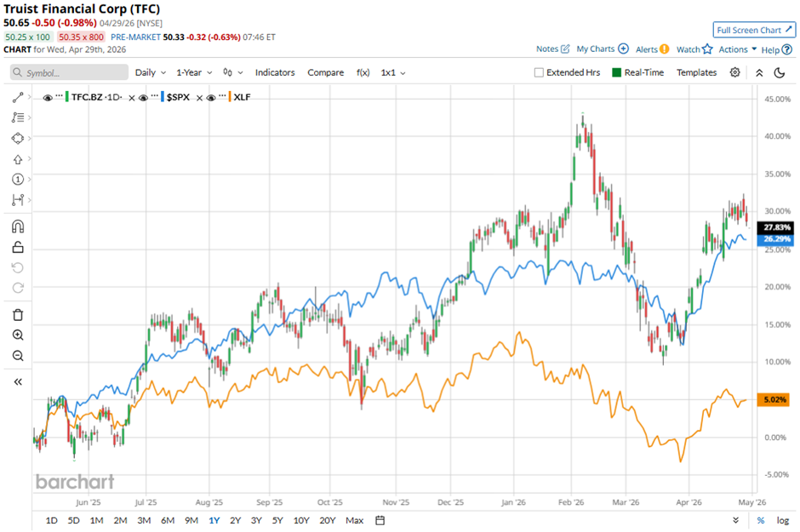Enable the Extended Hrs checkbox

click(x=539, y=72)
